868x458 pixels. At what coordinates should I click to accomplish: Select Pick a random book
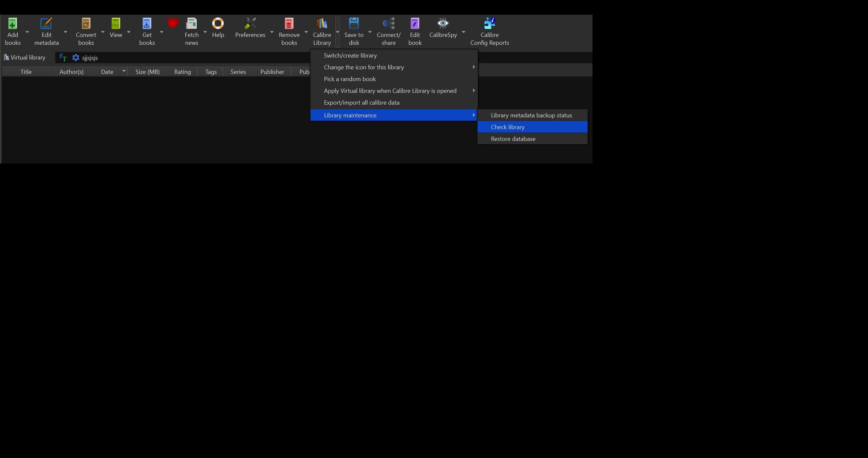349,79
